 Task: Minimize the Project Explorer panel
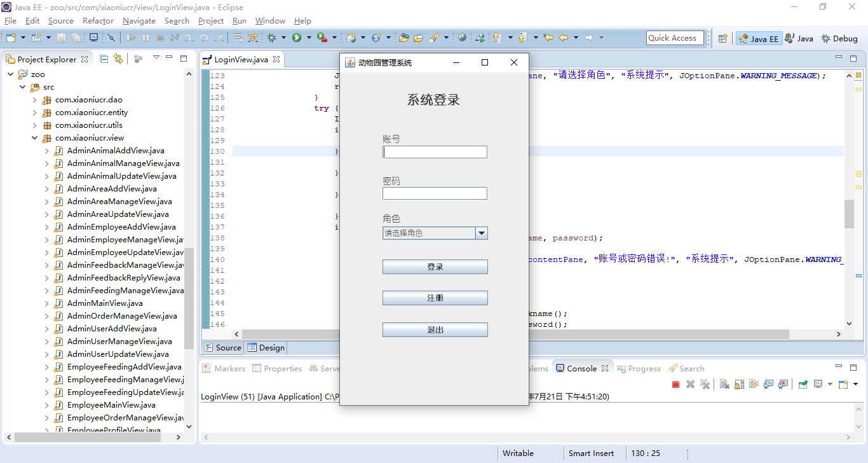169,59
